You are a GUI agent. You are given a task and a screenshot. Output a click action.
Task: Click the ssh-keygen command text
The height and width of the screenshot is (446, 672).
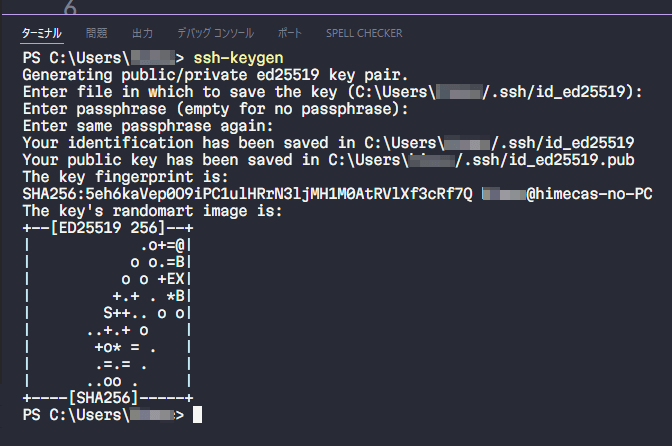point(239,58)
